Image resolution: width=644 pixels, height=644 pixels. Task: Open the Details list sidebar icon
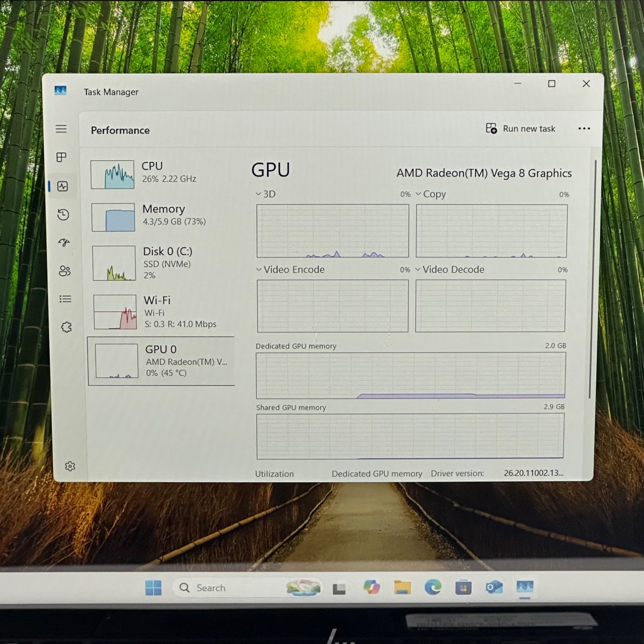point(65,299)
